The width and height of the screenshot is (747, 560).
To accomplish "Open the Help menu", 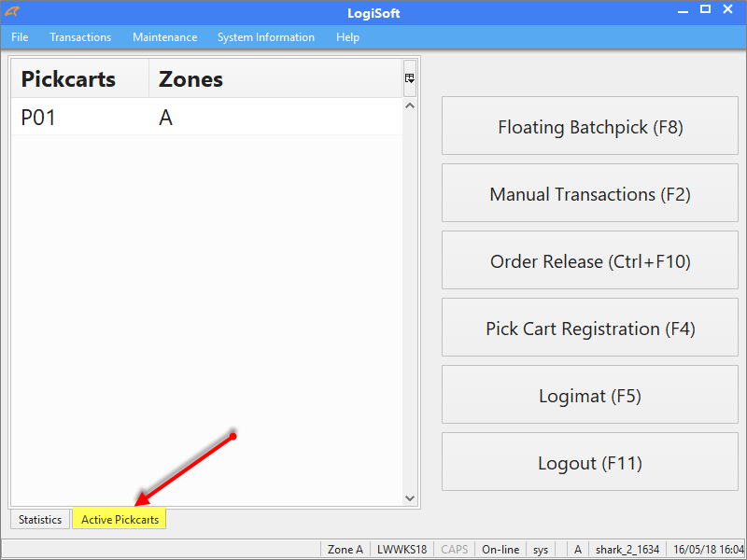I will click(x=347, y=37).
